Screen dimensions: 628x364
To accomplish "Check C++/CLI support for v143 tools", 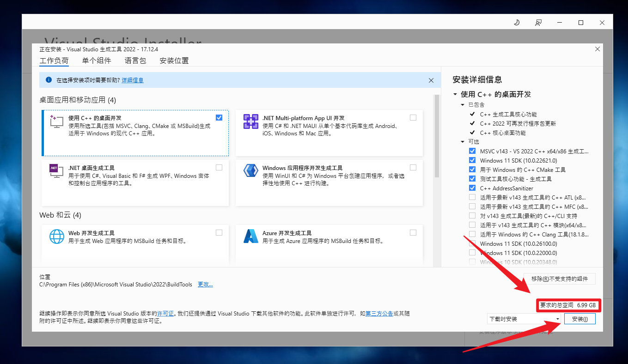I will point(472,216).
